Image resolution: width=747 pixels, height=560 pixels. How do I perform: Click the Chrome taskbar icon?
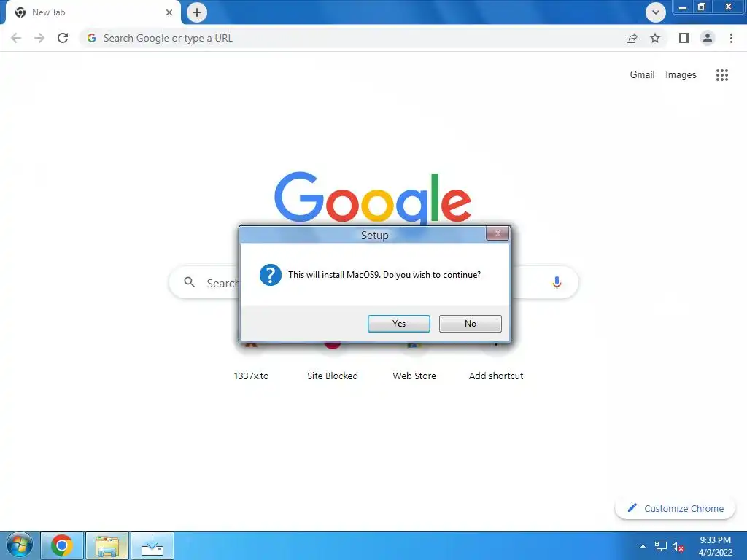pos(62,545)
